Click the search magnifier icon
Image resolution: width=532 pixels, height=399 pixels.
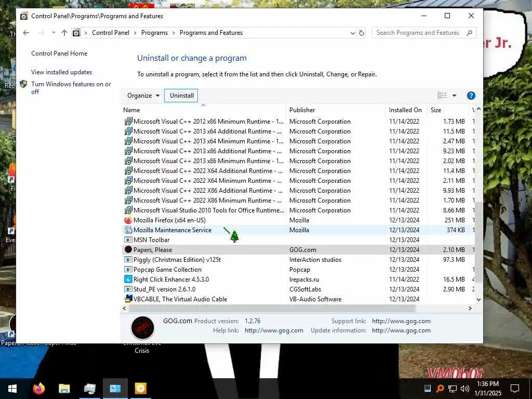pyautogui.click(x=470, y=33)
